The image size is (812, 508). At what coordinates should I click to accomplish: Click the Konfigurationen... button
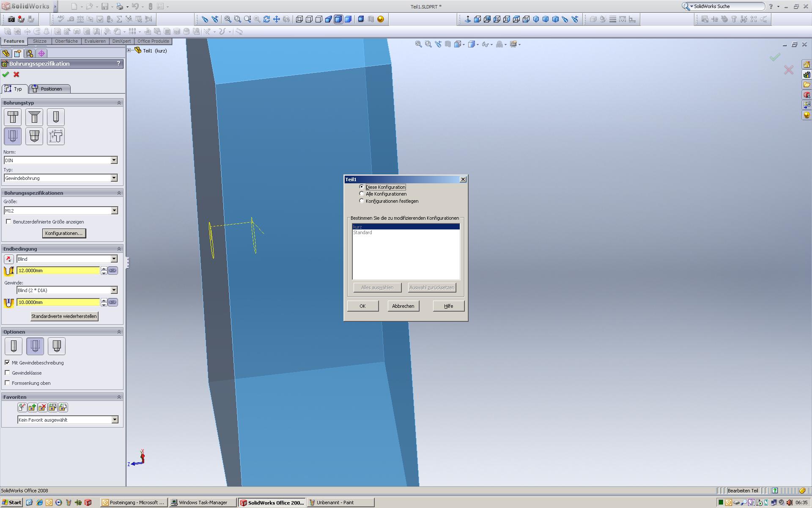(x=64, y=233)
